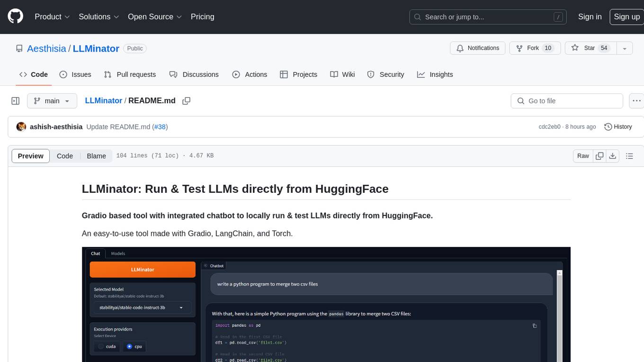
Task: Open the more file actions menu
Action: click(636, 101)
